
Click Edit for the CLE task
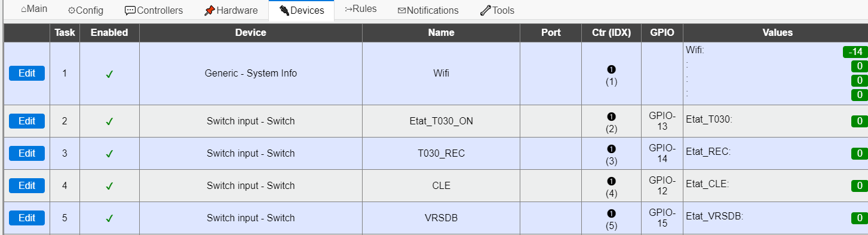[x=27, y=185]
